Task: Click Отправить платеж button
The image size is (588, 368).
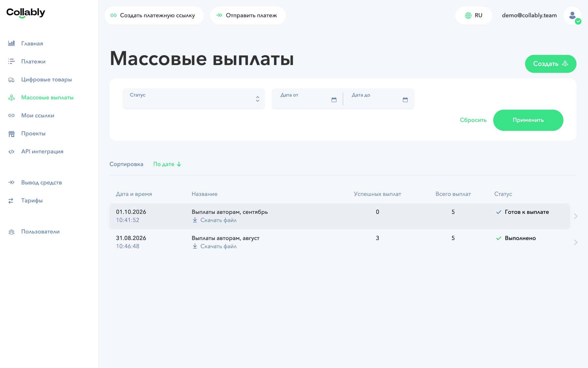Action: click(x=248, y=15)
